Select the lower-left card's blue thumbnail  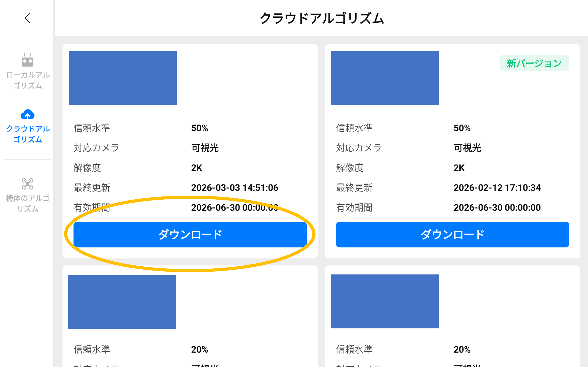click(x=122, y=302)
